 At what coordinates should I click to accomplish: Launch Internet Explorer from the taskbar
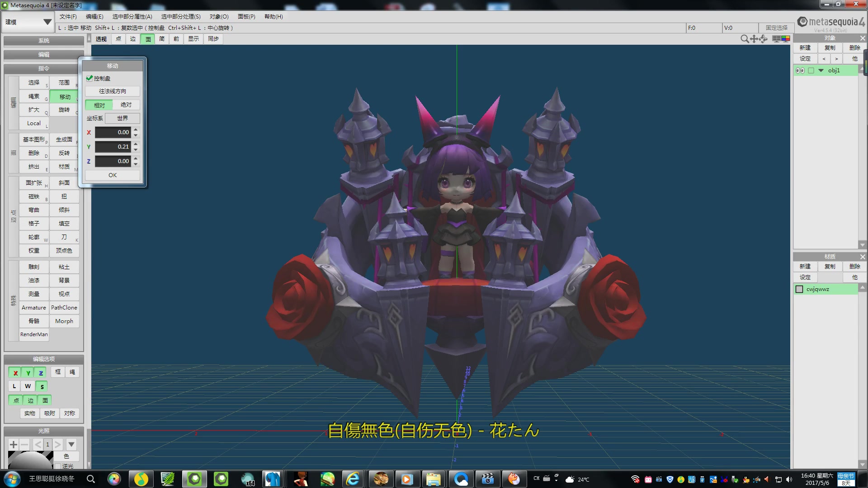pos(353,479)
